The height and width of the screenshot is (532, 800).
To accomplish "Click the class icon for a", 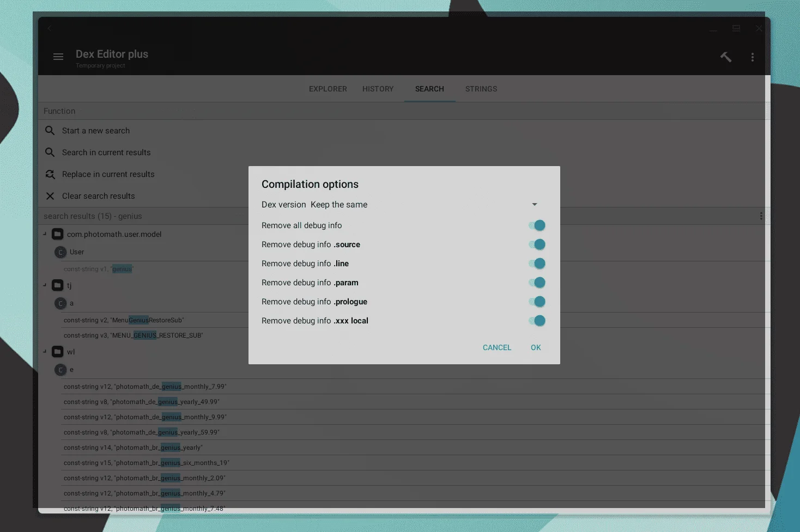I will pyautogui.click(x=60, y=303).
